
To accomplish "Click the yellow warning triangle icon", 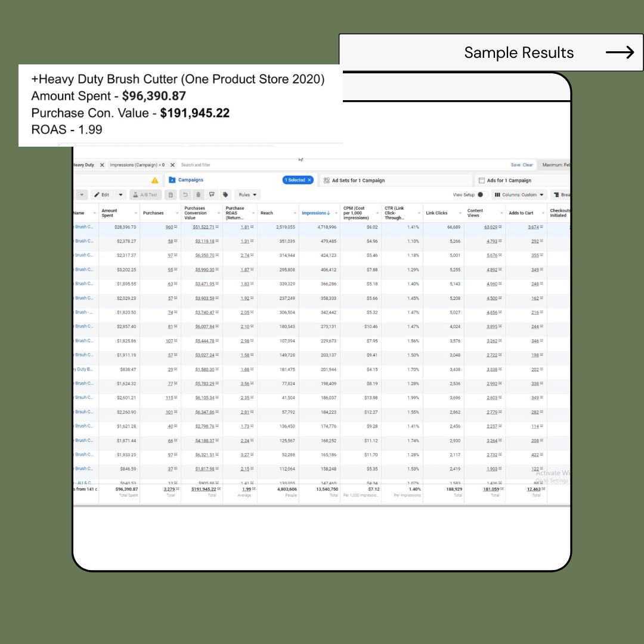I will (155, 180).
